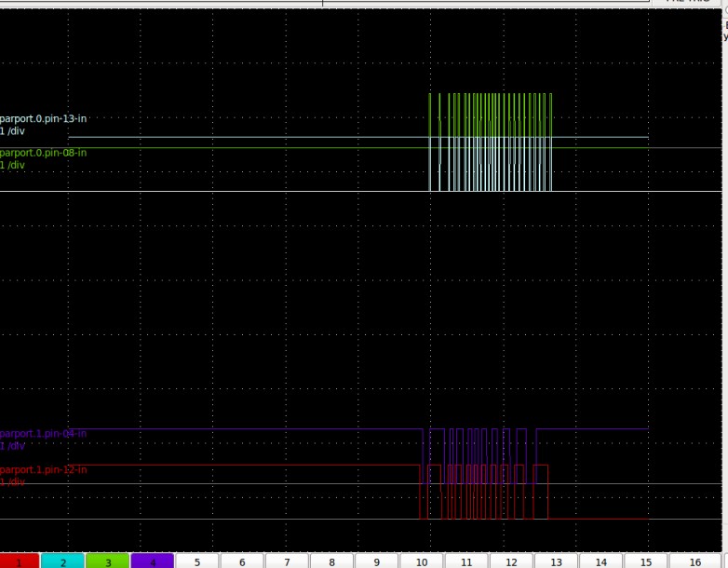
Task: Click the parport.0.pin-08-in trace label
Action: (x=43, y=153)
